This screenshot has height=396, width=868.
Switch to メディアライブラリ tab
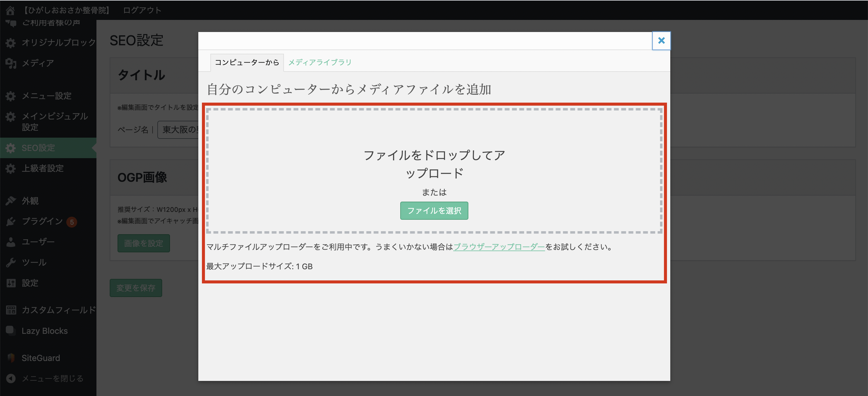319,62
